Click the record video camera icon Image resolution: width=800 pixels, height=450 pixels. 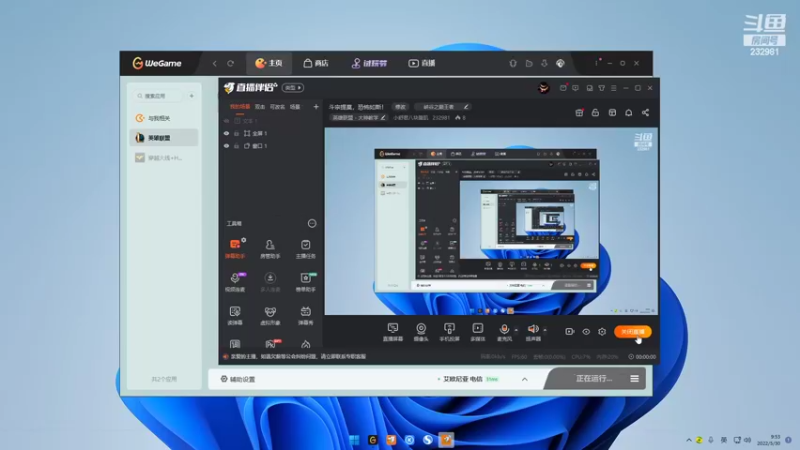click(569, 332)
